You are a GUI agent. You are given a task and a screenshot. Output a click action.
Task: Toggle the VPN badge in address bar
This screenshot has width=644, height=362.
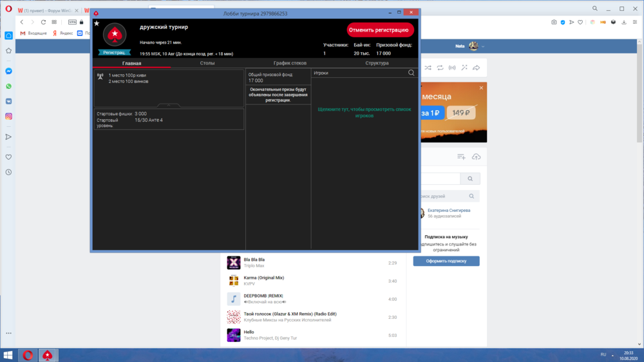click(73, 22)
